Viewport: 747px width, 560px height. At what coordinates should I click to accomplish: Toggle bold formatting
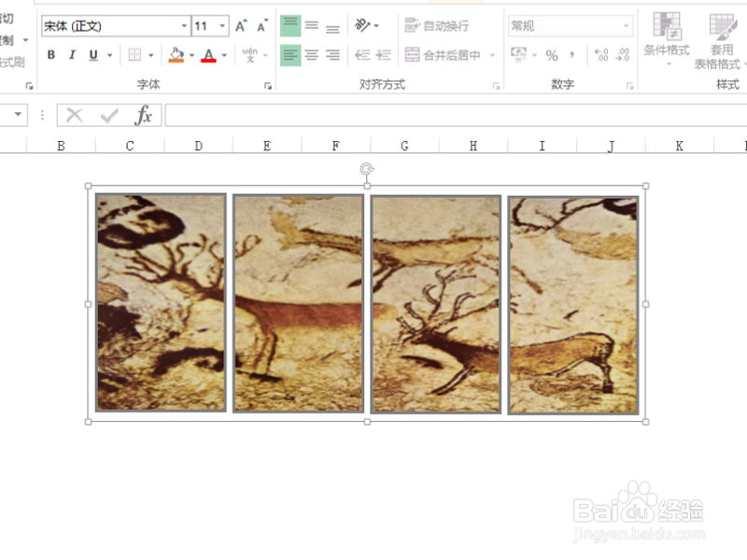click(51, 55)
